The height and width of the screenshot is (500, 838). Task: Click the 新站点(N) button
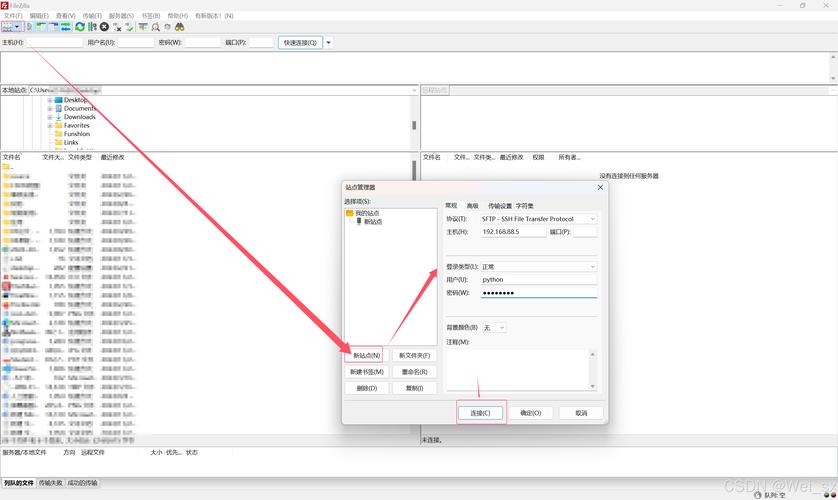tap(366, 355)
